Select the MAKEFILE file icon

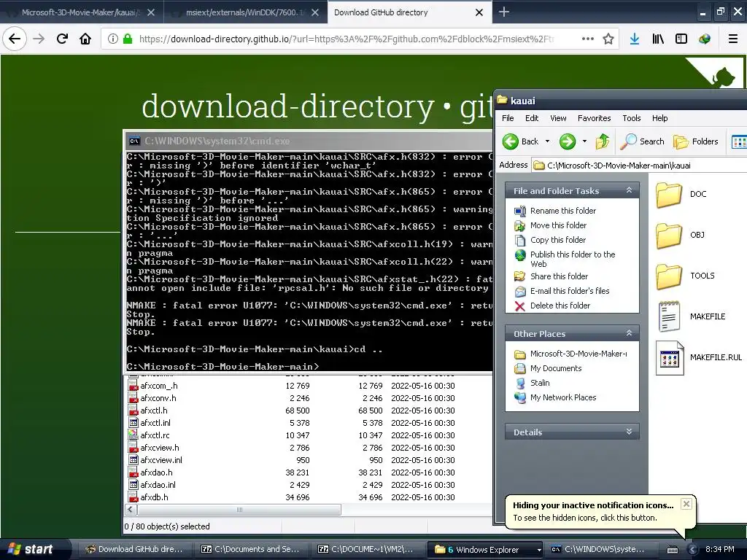click(x=669, y=316)
